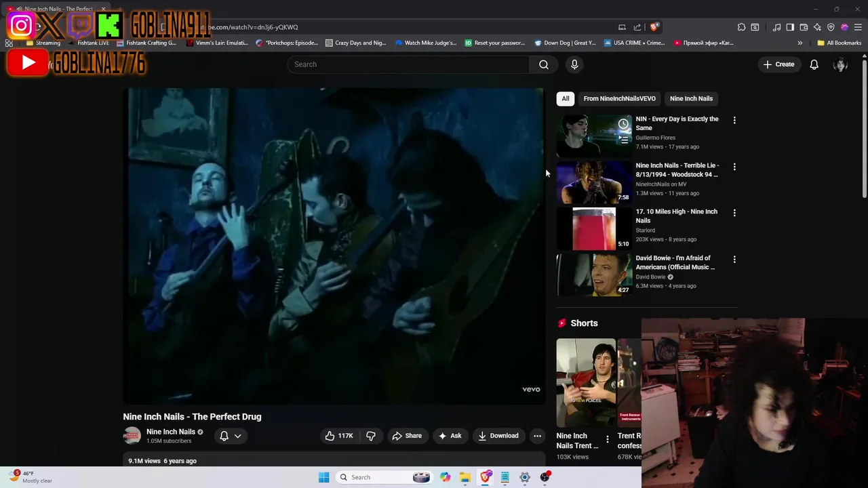Open the Brave Wallet icon

click(x=804, y=27)
